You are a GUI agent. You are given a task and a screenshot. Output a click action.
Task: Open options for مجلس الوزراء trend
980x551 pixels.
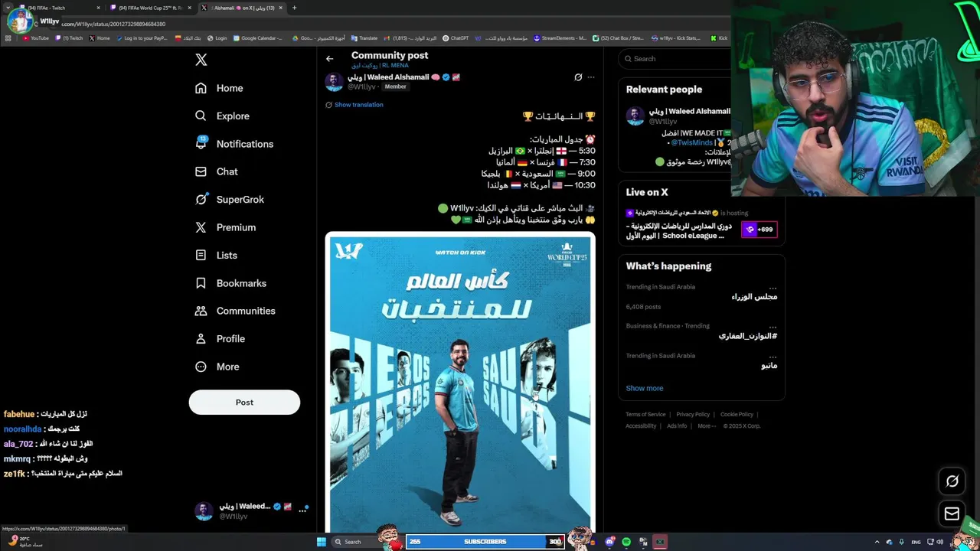(773, 286)
